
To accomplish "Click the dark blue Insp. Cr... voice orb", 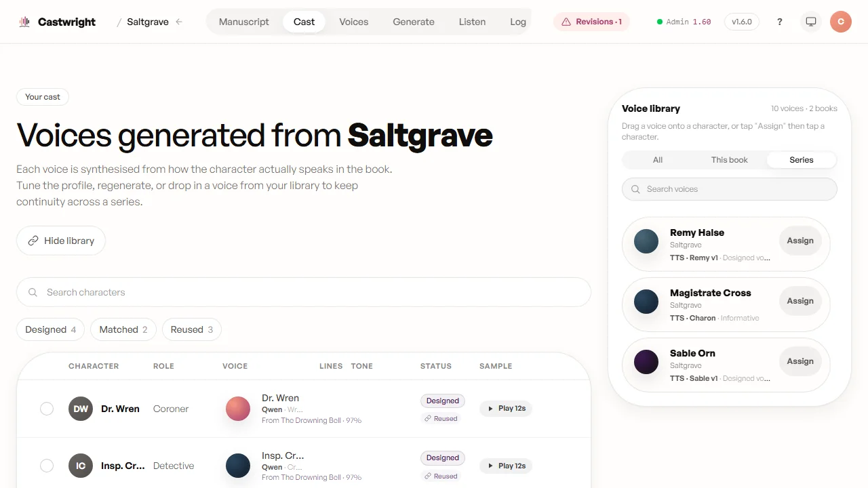I will pyautogui.click(x=238, y=466).
